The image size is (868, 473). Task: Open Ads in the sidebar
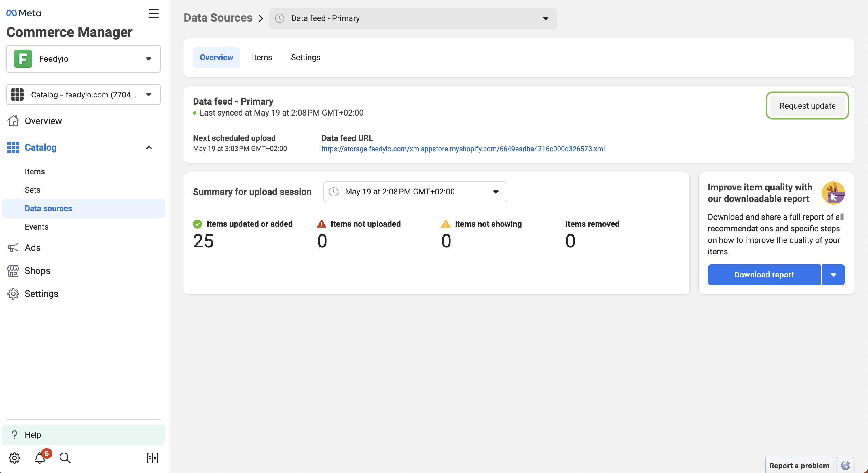pyautogui.click(x=33, y=248)
